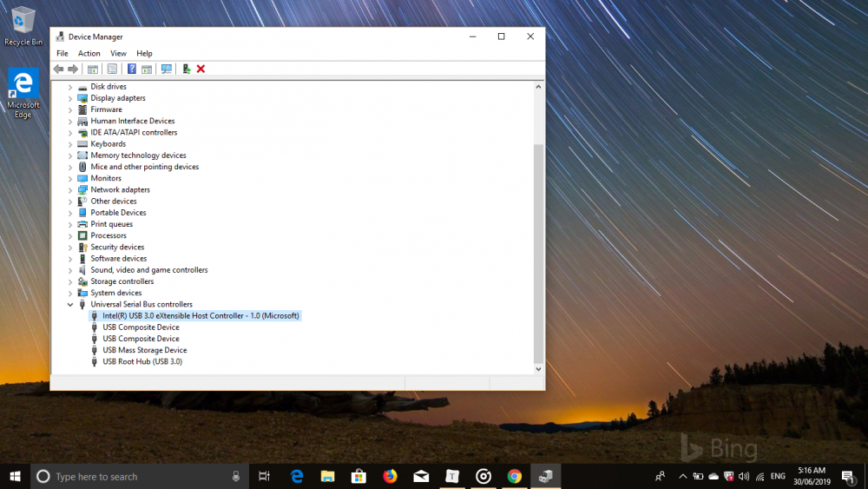The image size is (868, 489).
Task: Open File Explorer from the taskbar
Action: (x=328, y=476)
